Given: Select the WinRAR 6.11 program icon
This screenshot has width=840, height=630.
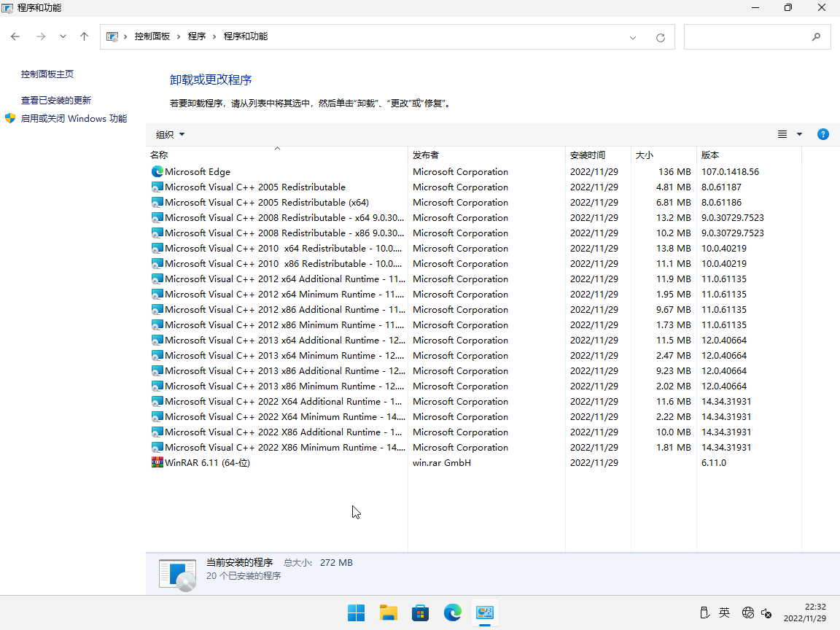Looking at the screenshot, I should click(157, 463).
